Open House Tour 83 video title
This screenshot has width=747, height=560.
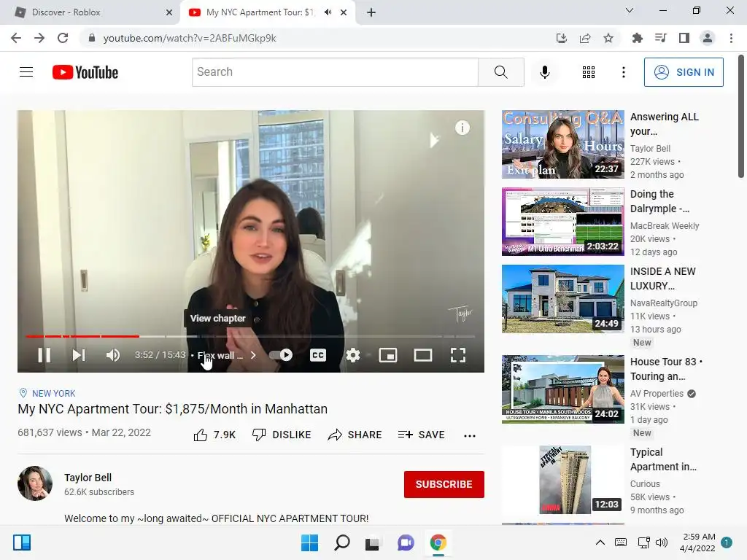click(666, 369)
